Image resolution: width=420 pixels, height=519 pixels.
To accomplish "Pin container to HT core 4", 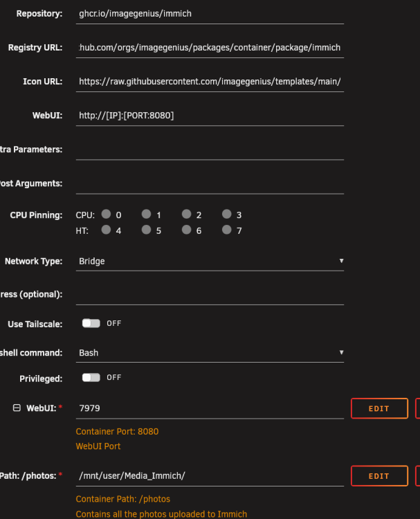I will [x=106, y=230].
